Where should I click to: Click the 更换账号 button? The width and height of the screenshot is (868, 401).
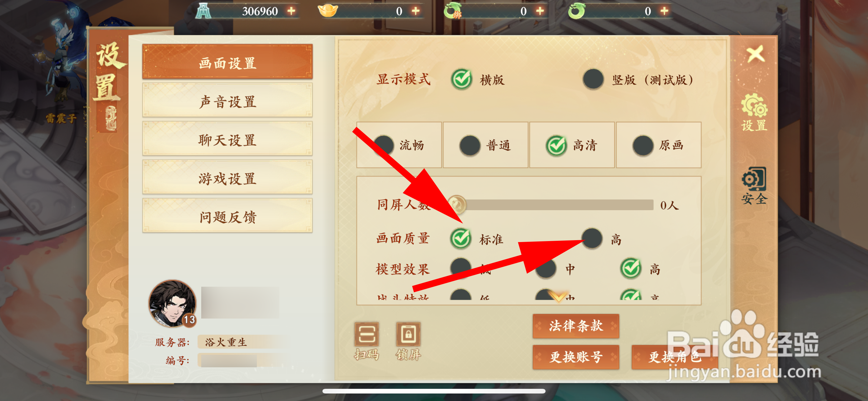pyautogui.click(x=576, y=357)
